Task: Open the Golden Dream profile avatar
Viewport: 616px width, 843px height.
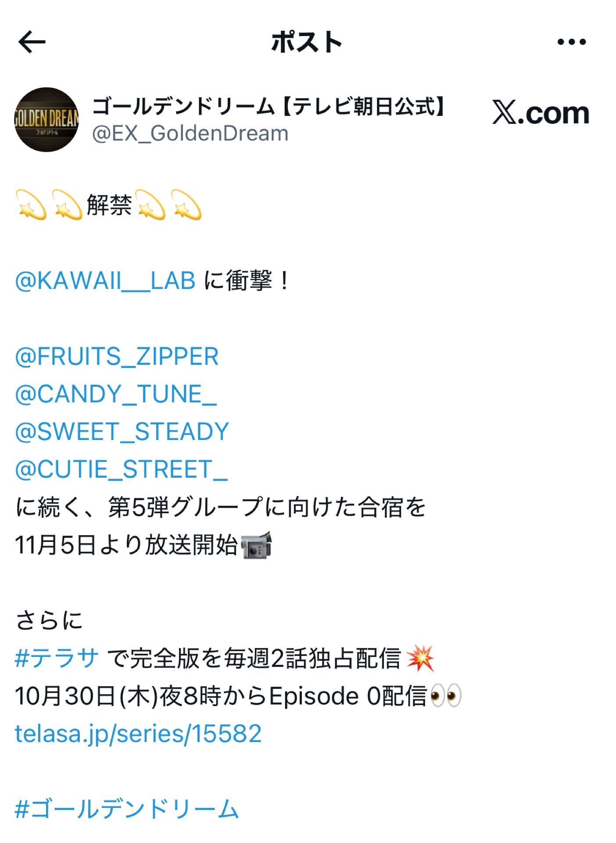Action: pos(47,119)
